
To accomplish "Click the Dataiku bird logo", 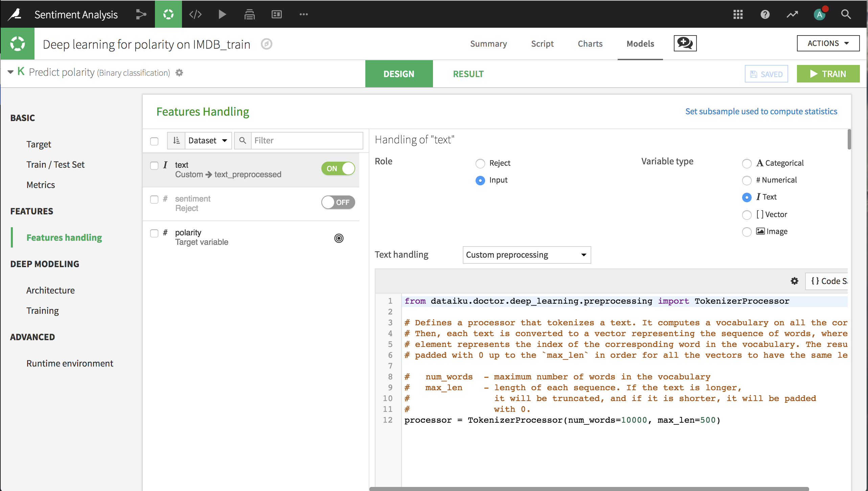I will pyautogui.click(x=15, y=14).
